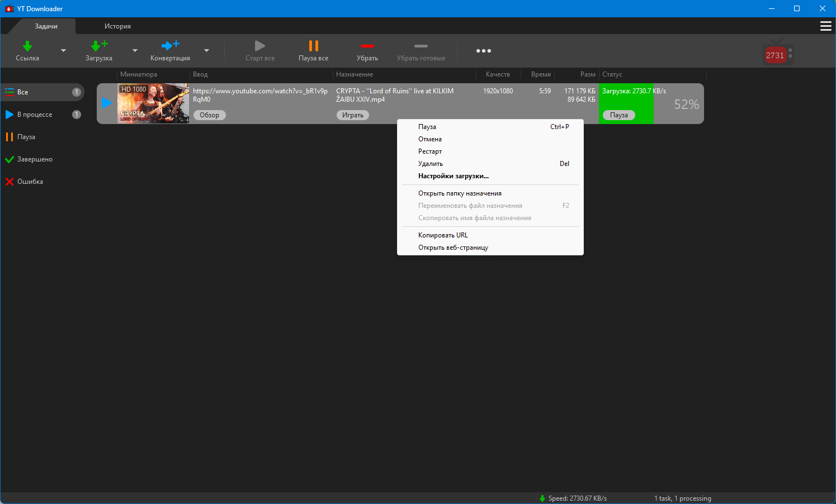This screenshot has width=836, height=504.
Task: Click the blue play arrow on task row
Action: [106, 103]
